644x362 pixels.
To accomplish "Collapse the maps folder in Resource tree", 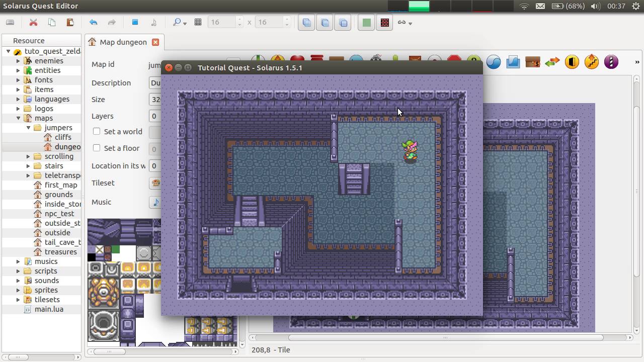I will tap(19, 118).
